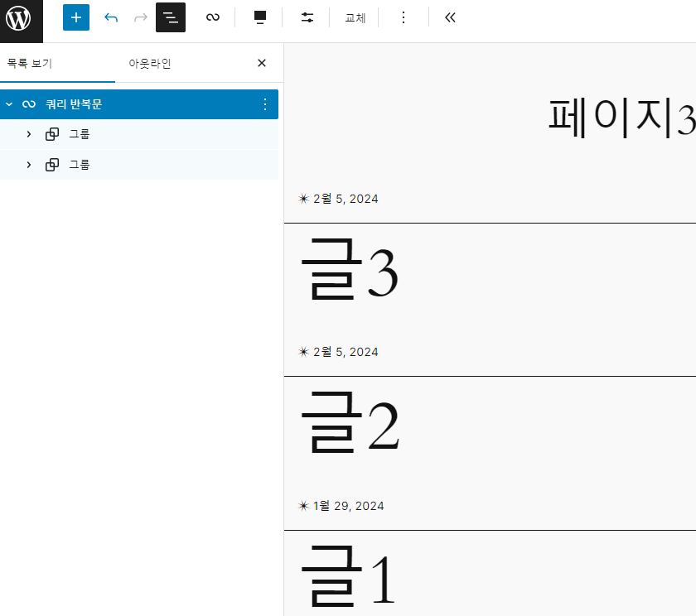Viewport: 696px width, 616px height.
Task: Open the query display settings sliders icon
Action: click(x=307, y=17)
